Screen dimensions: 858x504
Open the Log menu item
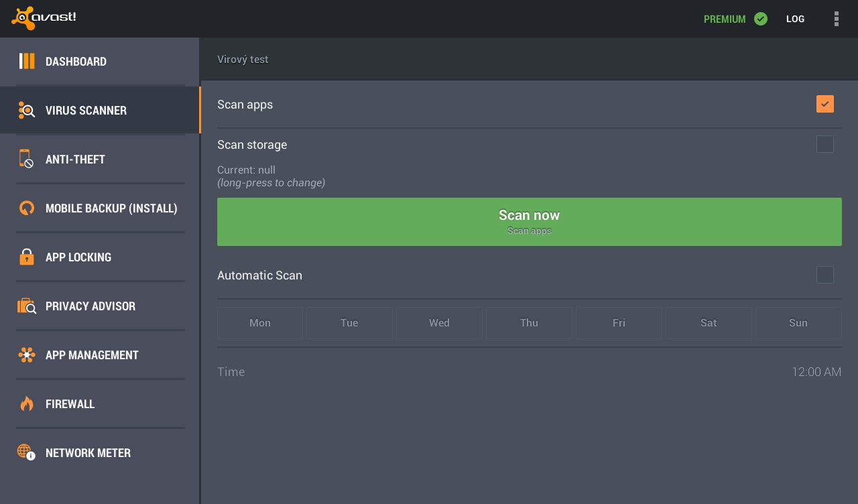tap(795, 19)
